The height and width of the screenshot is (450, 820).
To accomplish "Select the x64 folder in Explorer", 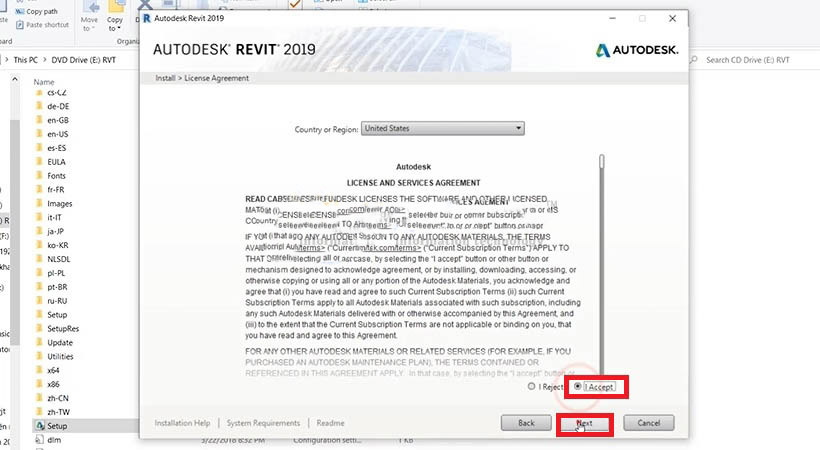I will pyautogui.click(x=53, y=370).
